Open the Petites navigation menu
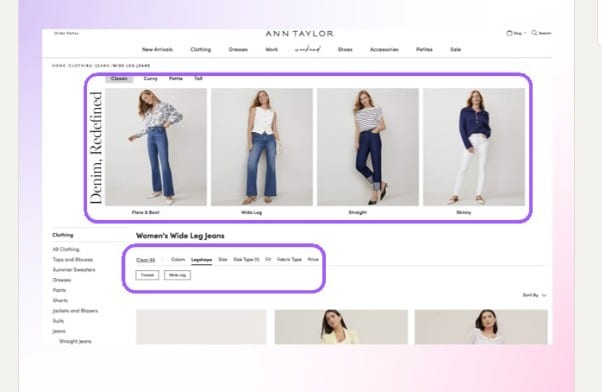 [424, 50]
